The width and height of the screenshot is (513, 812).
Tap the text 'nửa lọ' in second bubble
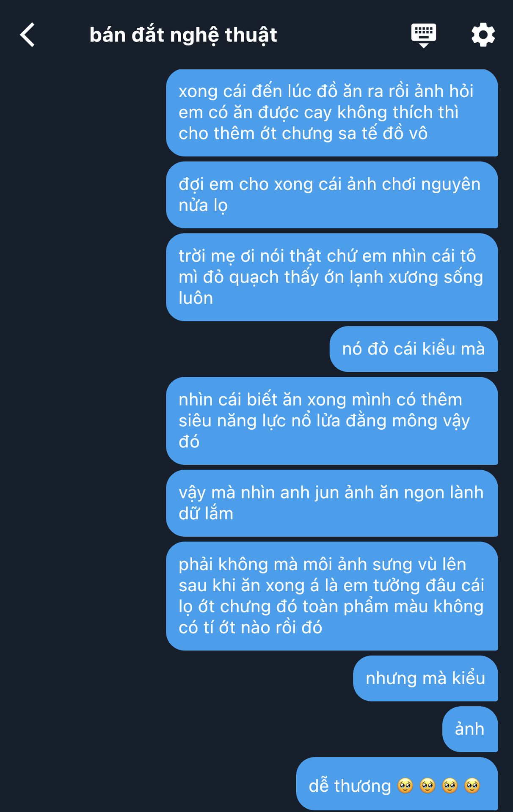tap(203, 206)
